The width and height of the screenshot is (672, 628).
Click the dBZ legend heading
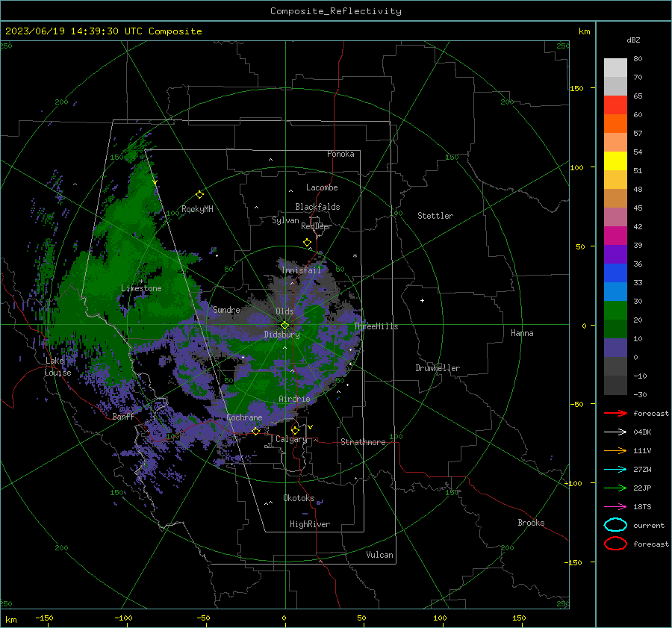pos(633,40)
